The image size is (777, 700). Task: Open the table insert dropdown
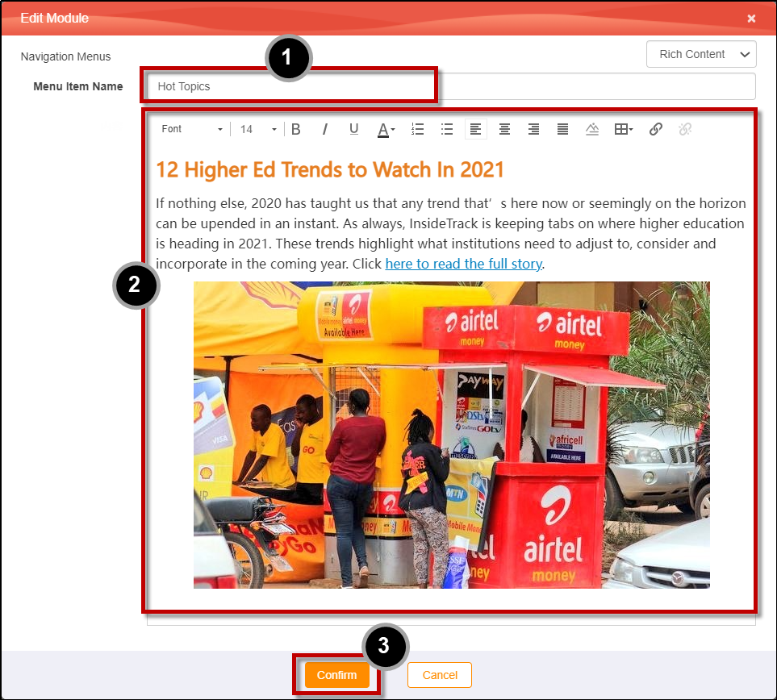click(624, 129)
